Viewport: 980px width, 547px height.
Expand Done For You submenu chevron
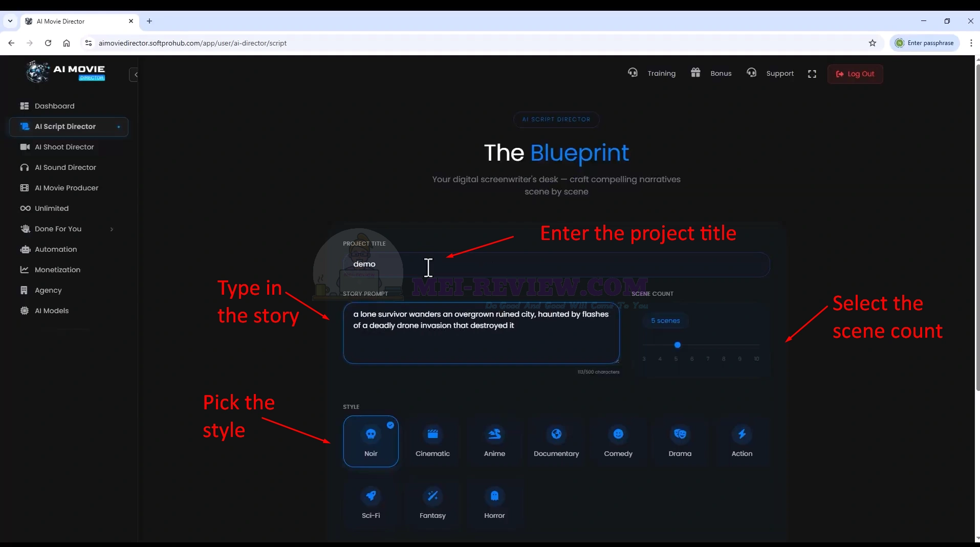[x=112, y=229]
